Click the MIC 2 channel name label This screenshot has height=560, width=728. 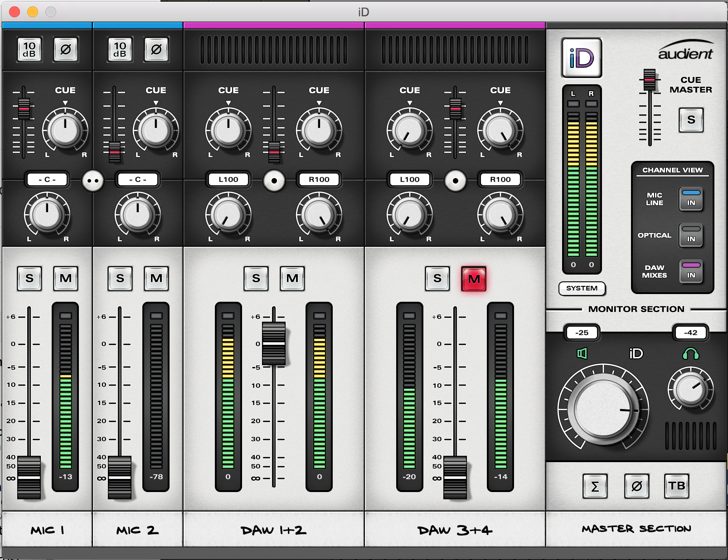click(138, 530)
